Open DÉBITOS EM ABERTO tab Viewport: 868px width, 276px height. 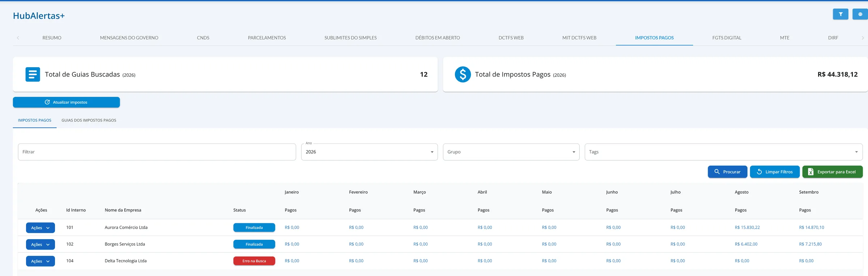click(438, 38)
